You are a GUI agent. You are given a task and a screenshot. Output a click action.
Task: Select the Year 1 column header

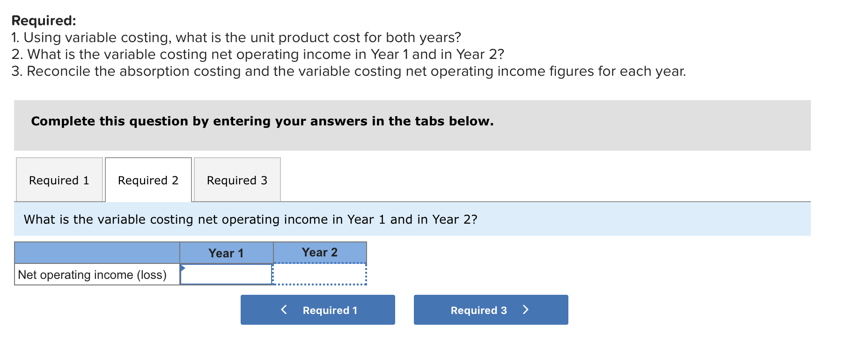click(226, 253)
